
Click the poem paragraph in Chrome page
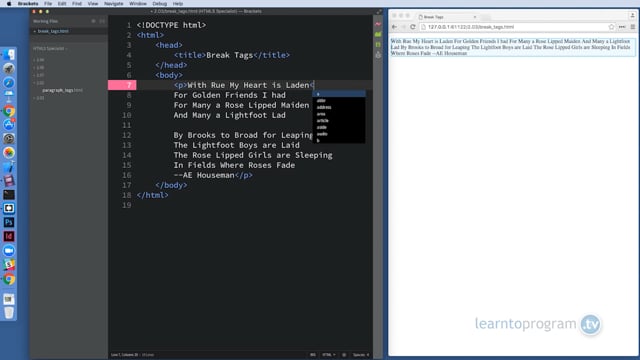[x=513, y=47]
